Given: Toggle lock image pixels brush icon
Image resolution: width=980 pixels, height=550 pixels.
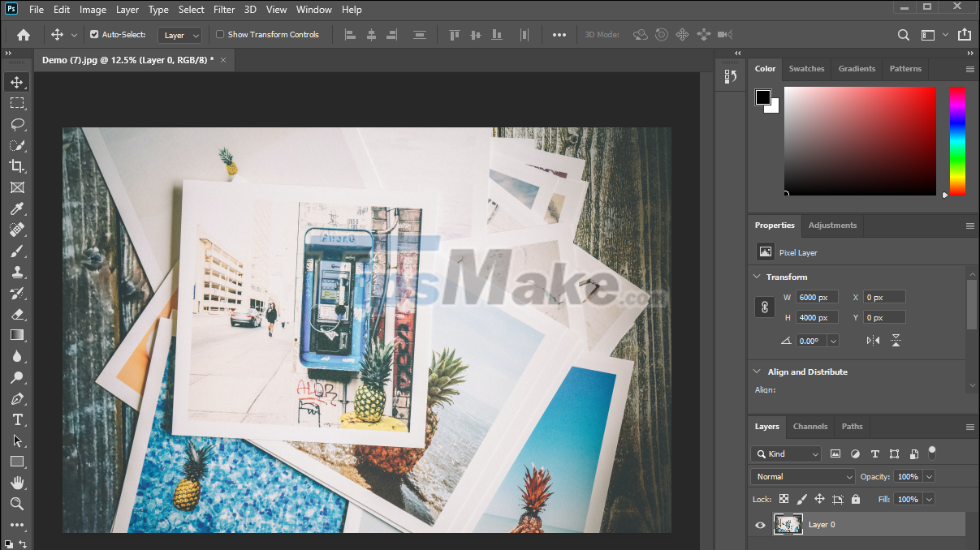Looking at the screenshot, I should click(x=801, y=499).
